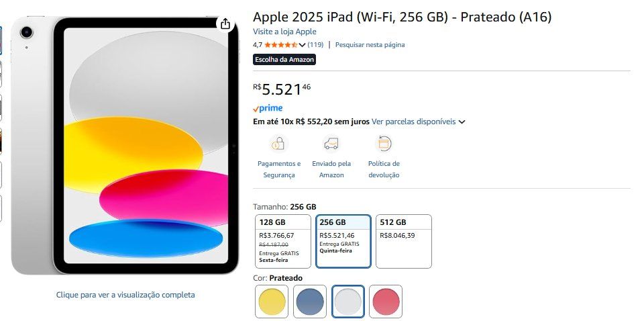Select the silver Prateado color swatch
644x321 pixels.
(348, 302)
